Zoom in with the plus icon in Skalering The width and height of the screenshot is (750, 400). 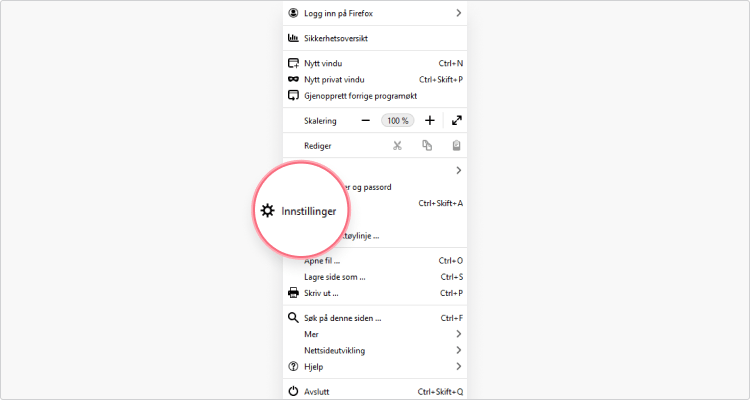[x=430, y=121]
